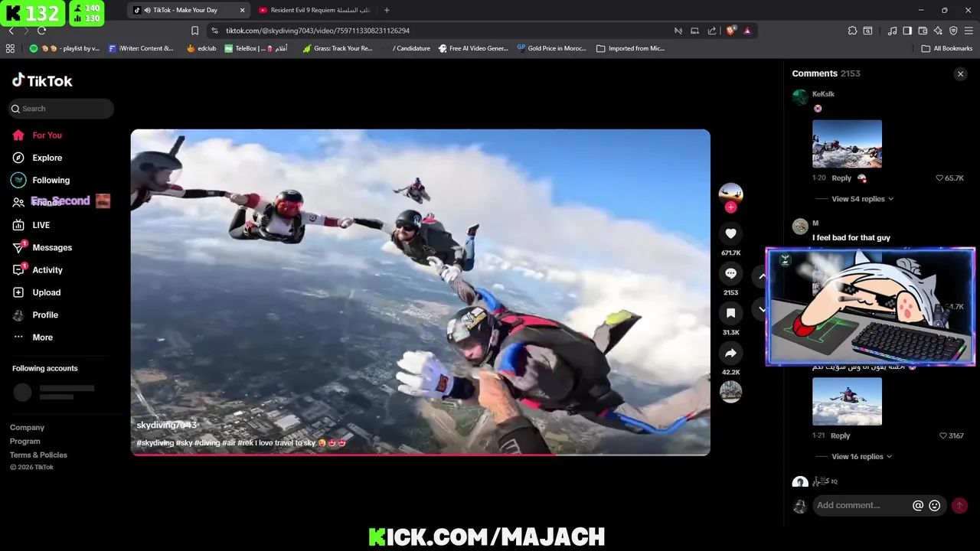Toggle the browser sidebar panel

point(907,31)
